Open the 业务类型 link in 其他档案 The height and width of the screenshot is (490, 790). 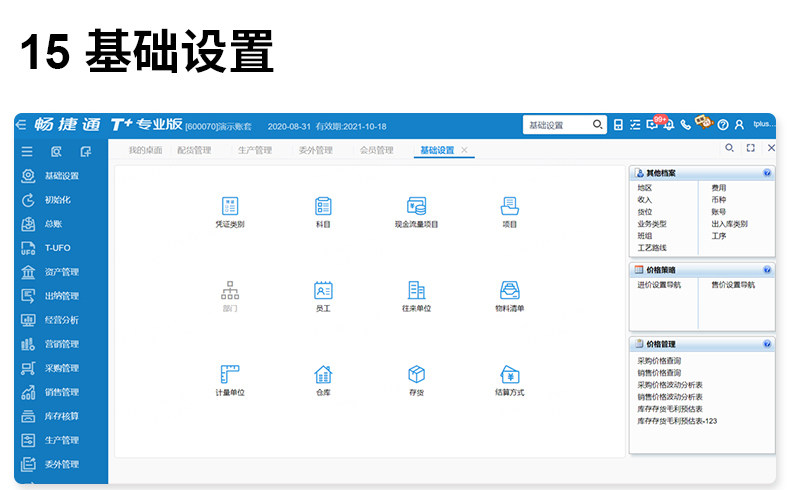click(651, 224)
